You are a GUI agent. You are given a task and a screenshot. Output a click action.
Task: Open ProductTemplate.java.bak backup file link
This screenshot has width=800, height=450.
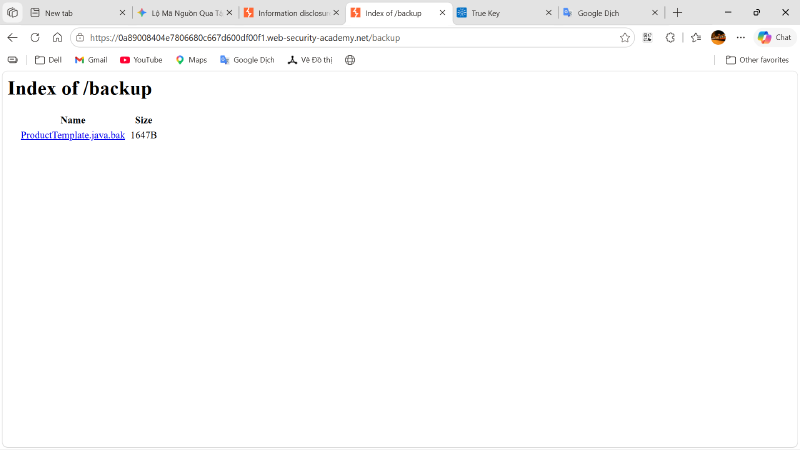pyautogui.click(x=72, y=135)
